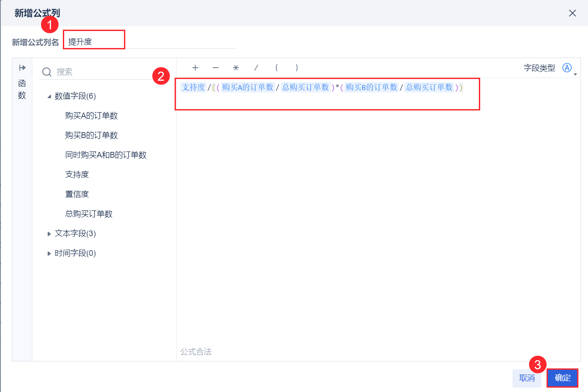Viewport: 588px width, 392px height.
Task: Click the 取消 button
Action: [527, 378]
